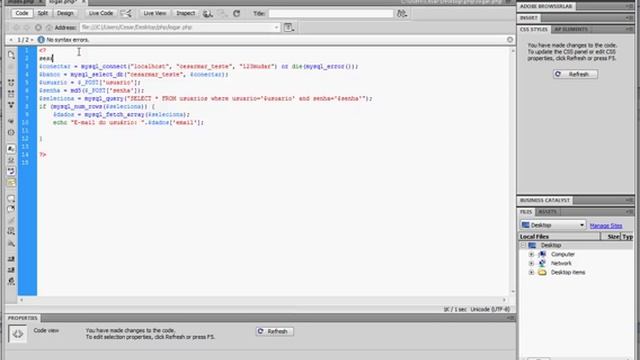640x360 pixels.
Task: Click the info icon beside No syntax errors
Action: click(41, 40)
